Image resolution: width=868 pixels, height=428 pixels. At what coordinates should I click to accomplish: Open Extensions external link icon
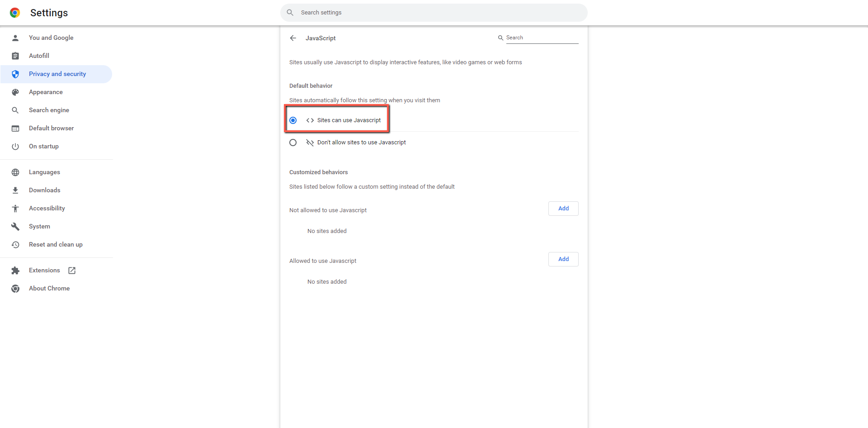click(x=72, y=271)
